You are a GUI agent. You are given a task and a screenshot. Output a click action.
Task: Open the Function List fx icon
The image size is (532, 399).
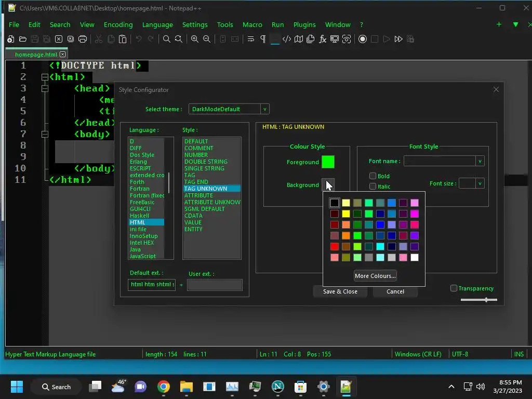click(323, 39)
